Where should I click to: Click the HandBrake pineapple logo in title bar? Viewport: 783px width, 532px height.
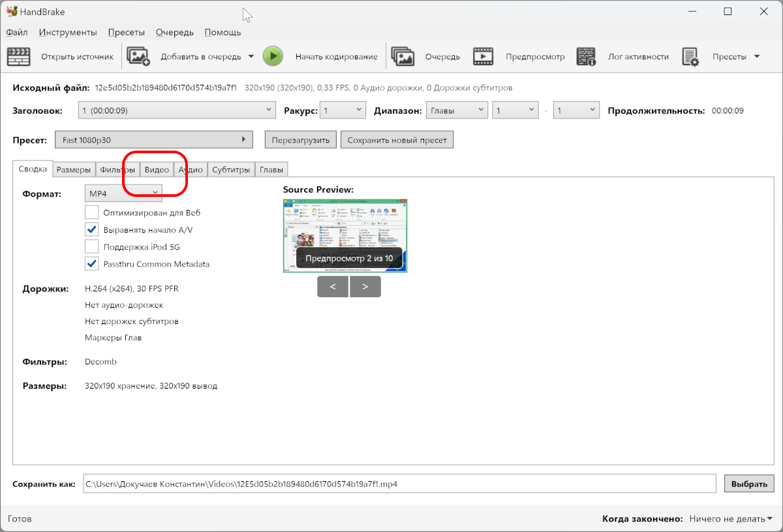tap(11, 12)
